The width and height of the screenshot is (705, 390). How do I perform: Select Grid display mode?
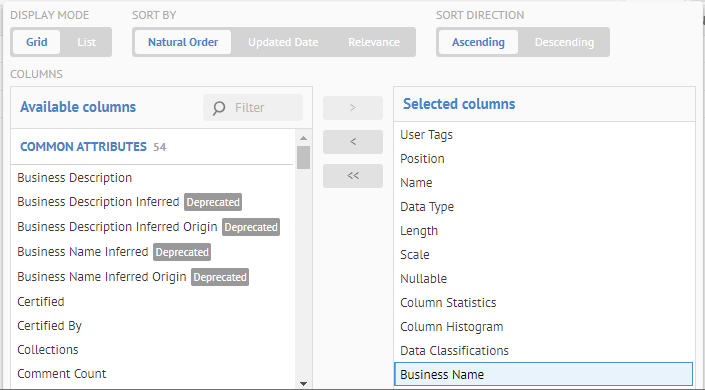pos(36,42)
